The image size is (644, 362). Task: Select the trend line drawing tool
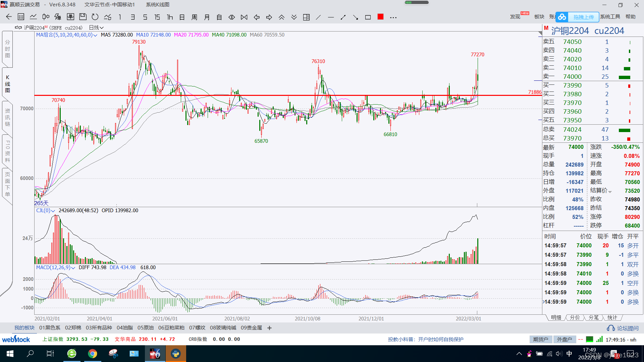tap(318, 17)
